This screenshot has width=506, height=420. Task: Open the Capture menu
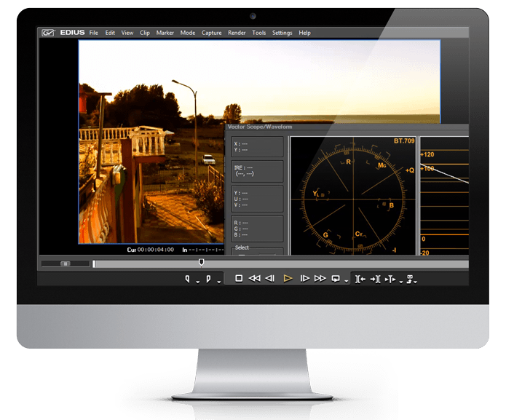(211, 33)
